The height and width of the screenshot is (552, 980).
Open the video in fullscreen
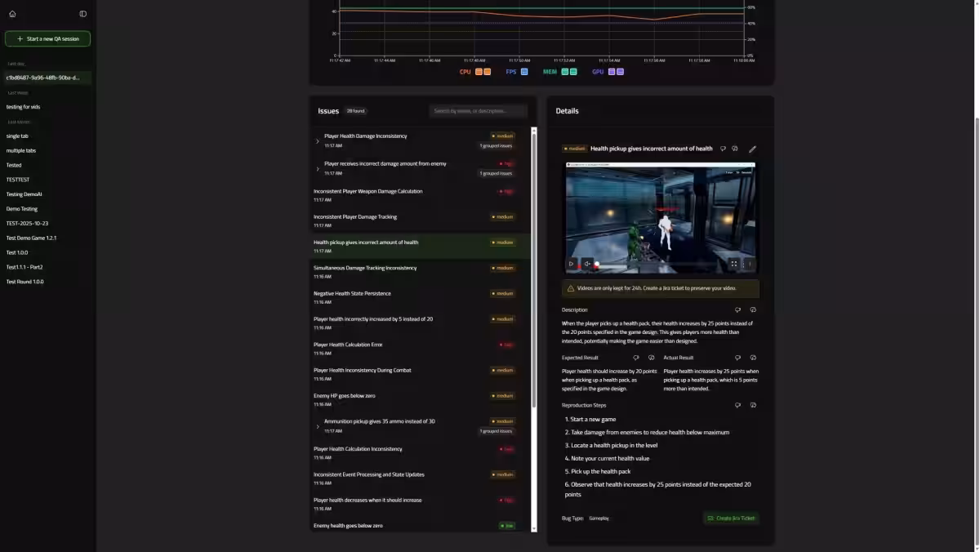pyautogui.click(x=733, y=264)
